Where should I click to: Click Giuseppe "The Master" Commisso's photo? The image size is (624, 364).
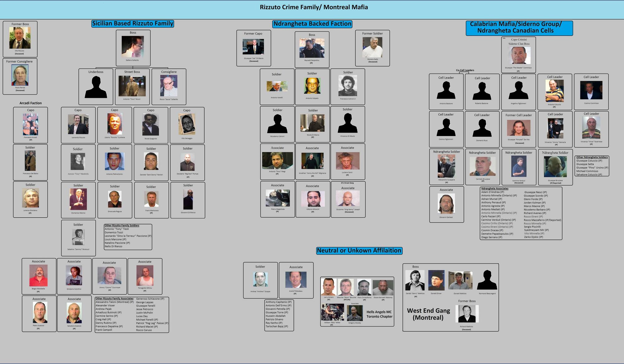pyautogui.click(x=519, y=56)
